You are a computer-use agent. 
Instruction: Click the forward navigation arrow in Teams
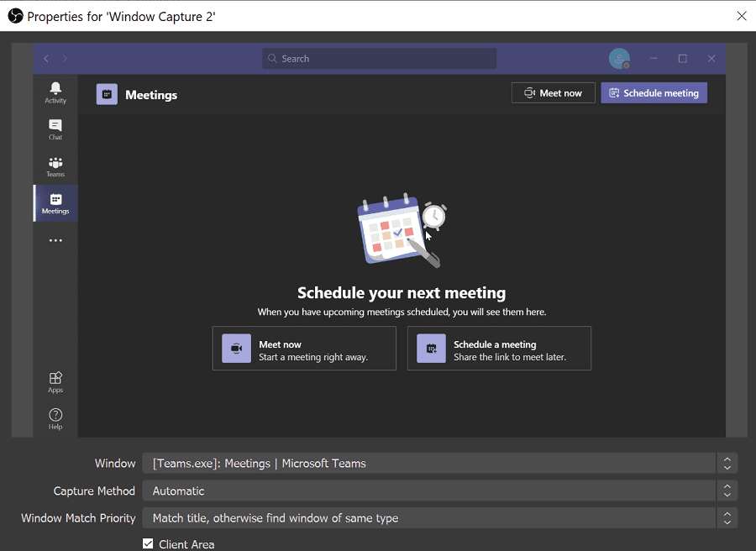(x=65, y=58)
